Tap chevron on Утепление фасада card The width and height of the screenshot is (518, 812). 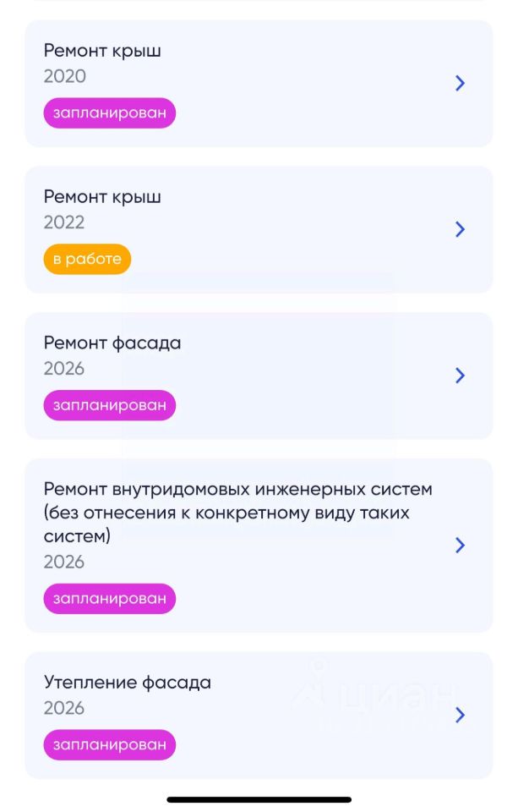(460, 715)
